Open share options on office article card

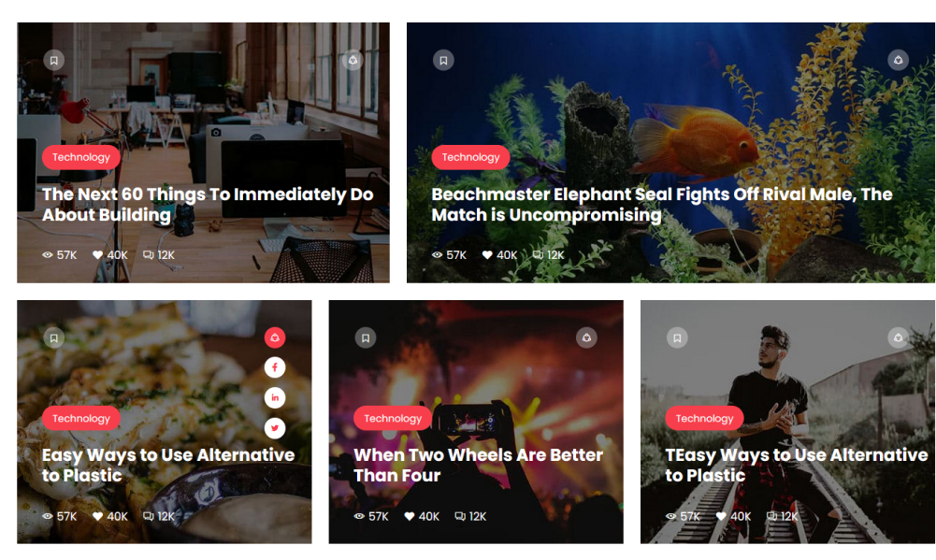[353, 60]
